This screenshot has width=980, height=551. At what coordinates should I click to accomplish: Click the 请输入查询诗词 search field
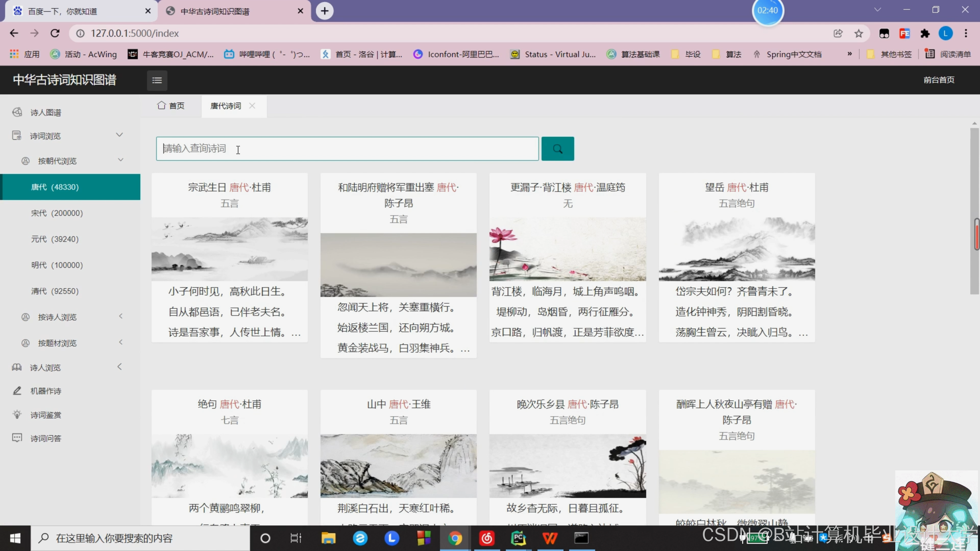[x=347, y=149]
